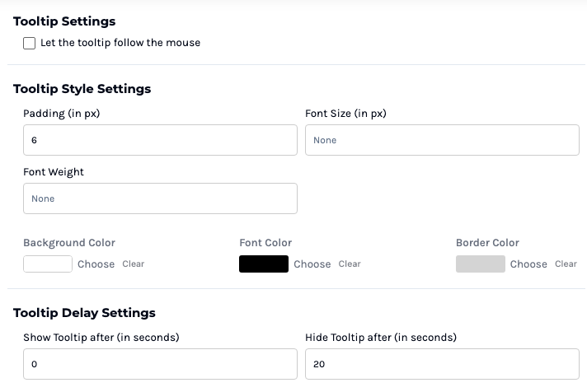Click Choose for the Border Color

(x=528, y=264)
